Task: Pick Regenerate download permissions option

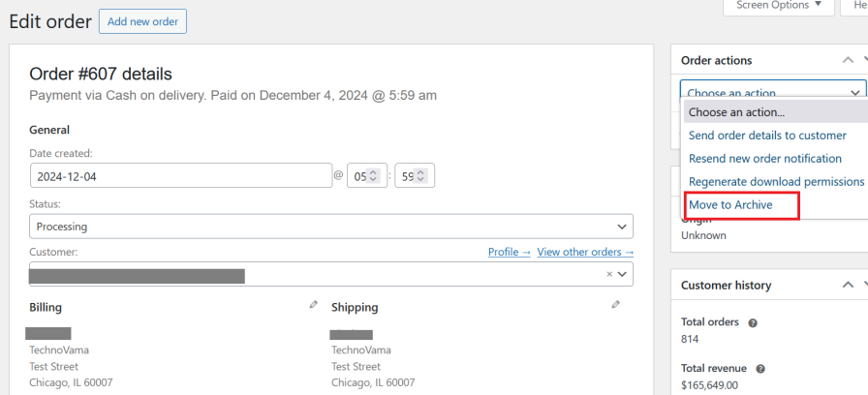Action: pos(776,182)
